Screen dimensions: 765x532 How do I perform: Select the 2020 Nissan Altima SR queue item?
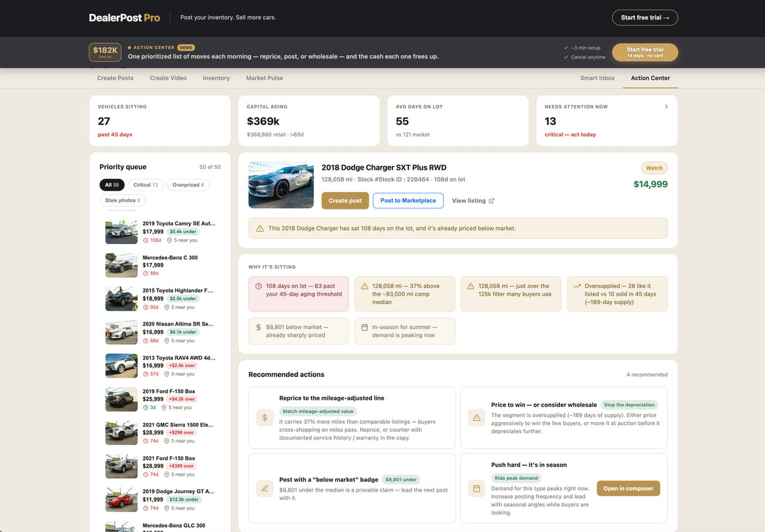161,332
